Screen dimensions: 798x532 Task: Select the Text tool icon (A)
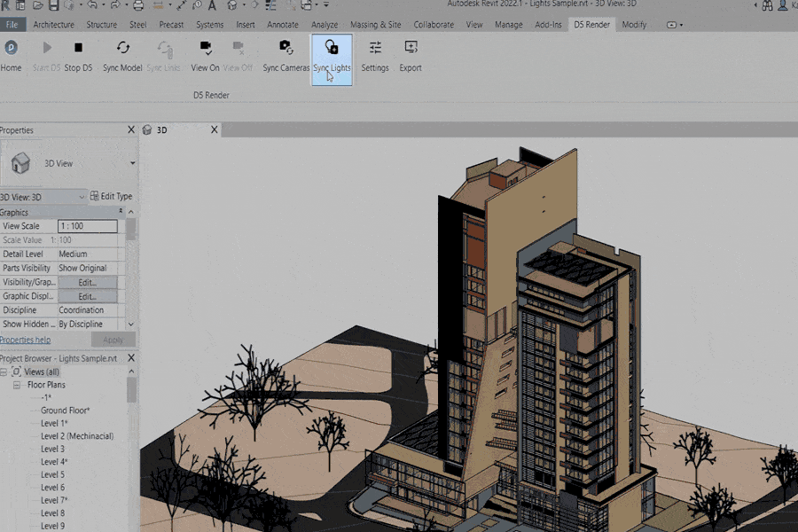(212, 5)
